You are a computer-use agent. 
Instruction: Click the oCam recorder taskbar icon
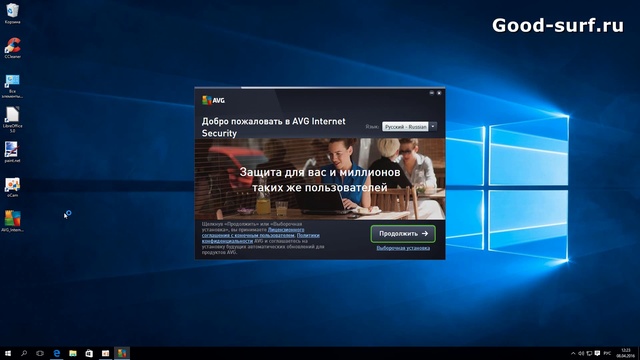[105, 353]
